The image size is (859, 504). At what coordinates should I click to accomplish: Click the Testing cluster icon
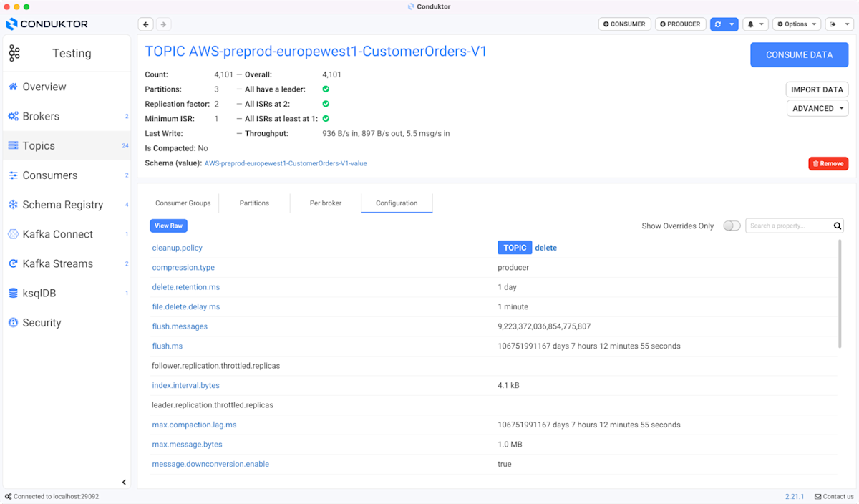pyautogui.click(x=14, y=53)
